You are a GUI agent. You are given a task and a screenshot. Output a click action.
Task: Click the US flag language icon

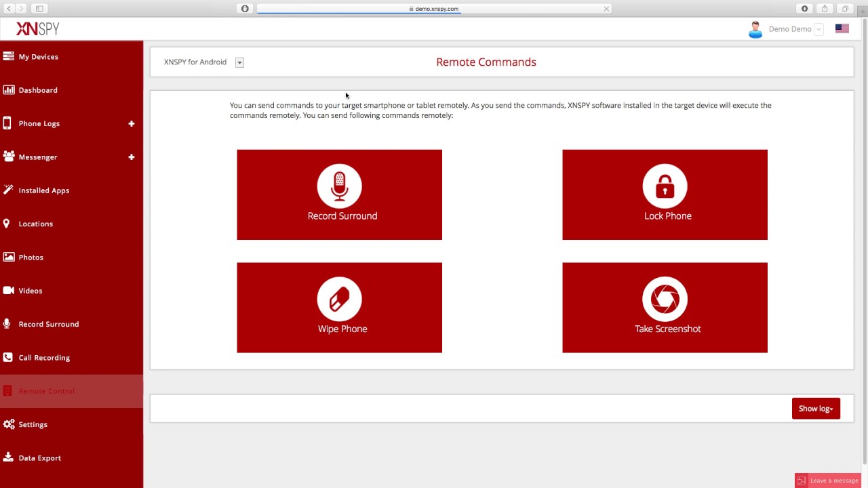coord(842,28)
